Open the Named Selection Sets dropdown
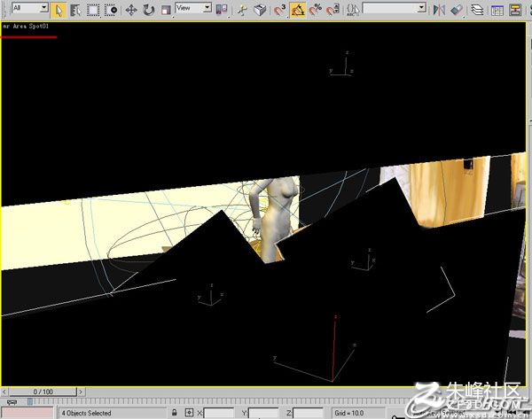 422,8
